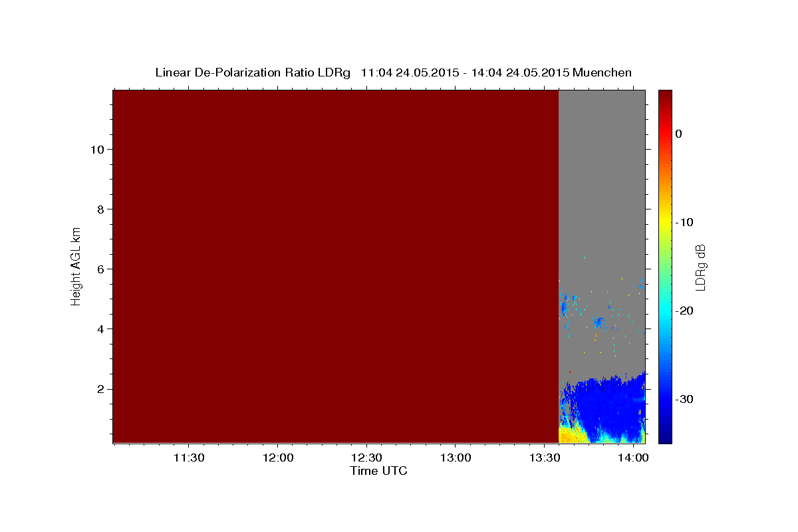Click the blue low-level data layer
Screen dimensions: 798x532
tap(605, 406)
